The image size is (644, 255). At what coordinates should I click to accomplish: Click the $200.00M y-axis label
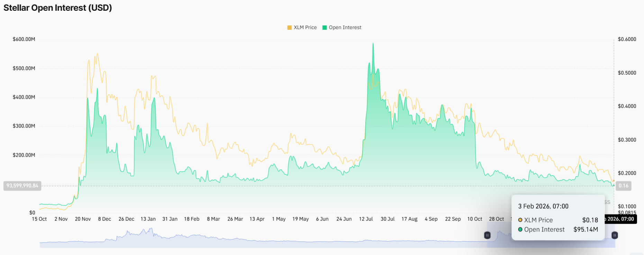pyautogui.click(x=24, y=155)
